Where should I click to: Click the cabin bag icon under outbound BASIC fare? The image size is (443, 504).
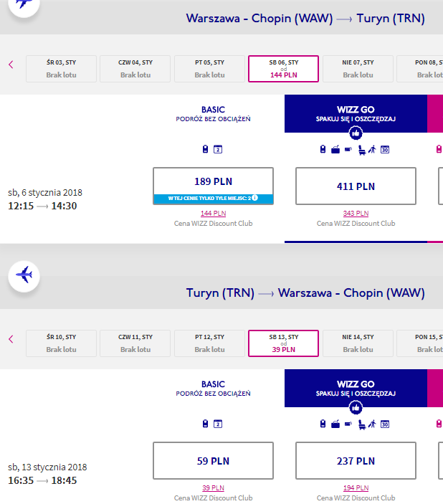pos(206,149)
